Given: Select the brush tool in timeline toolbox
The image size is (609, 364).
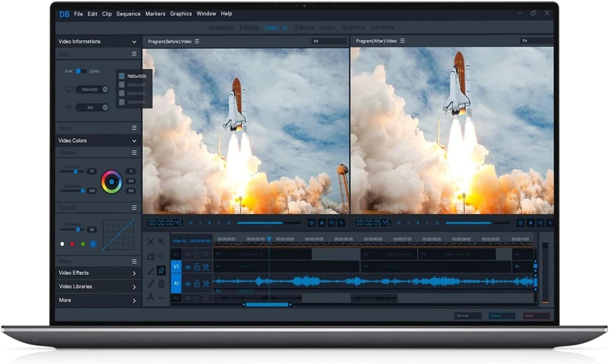Looking at the screenshot, I should click(150, 284).
